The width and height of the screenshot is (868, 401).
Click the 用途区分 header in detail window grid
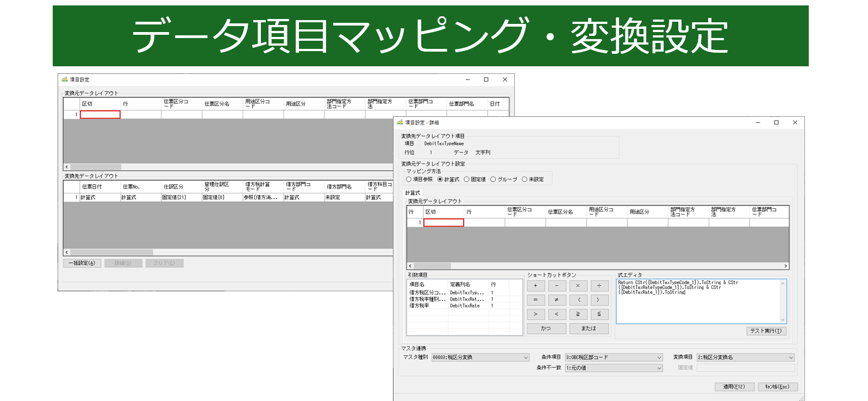(647, 212)
